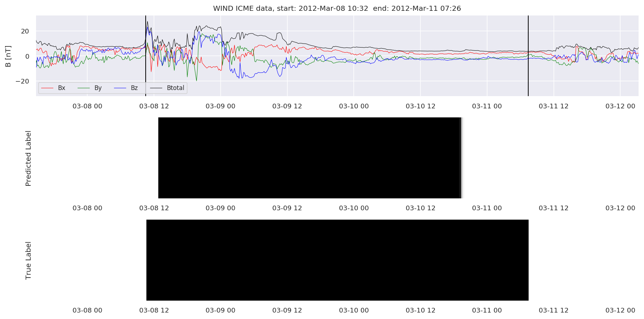644x319 pixels.
Task: Click y-axis tick '−20' on magnetic field plot
Action: pos(22,81)
